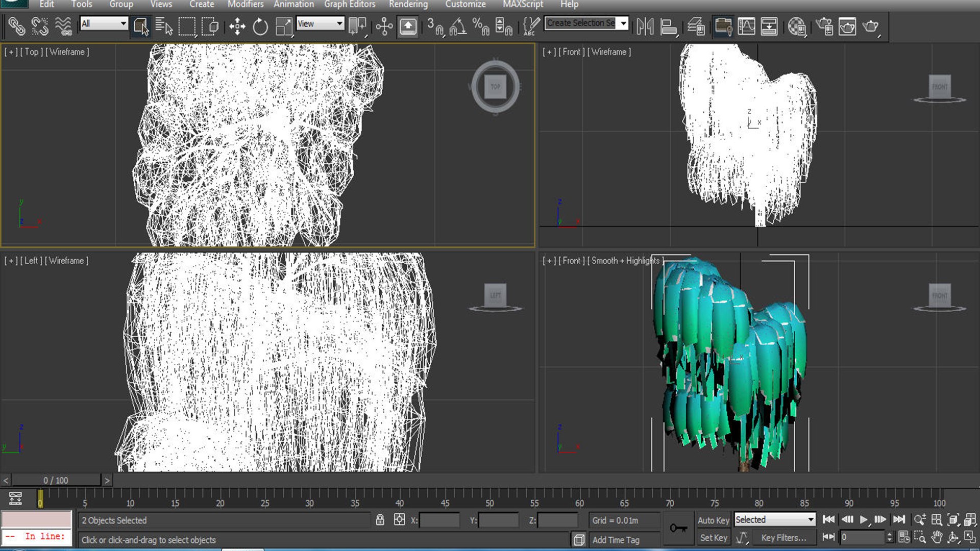Select the Scale tool
Image resolution: width=980 pixels, height=551 pixels.
click(284, 26)
